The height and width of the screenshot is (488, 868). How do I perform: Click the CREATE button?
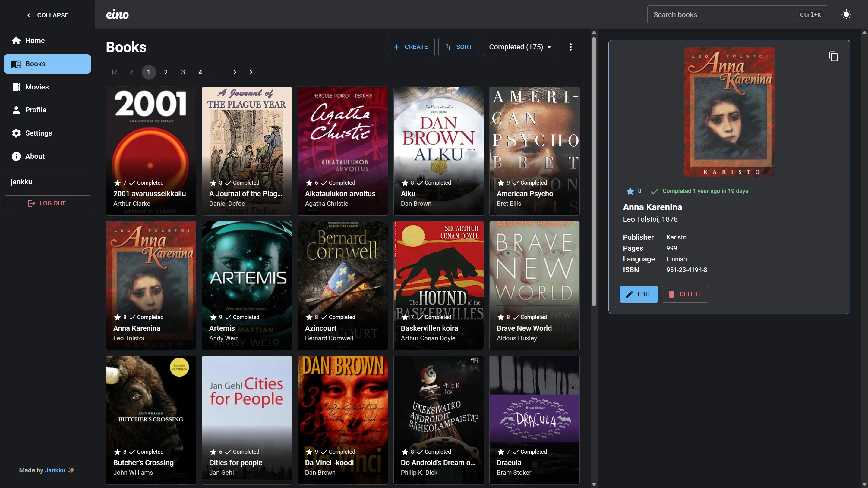(410, 47)
